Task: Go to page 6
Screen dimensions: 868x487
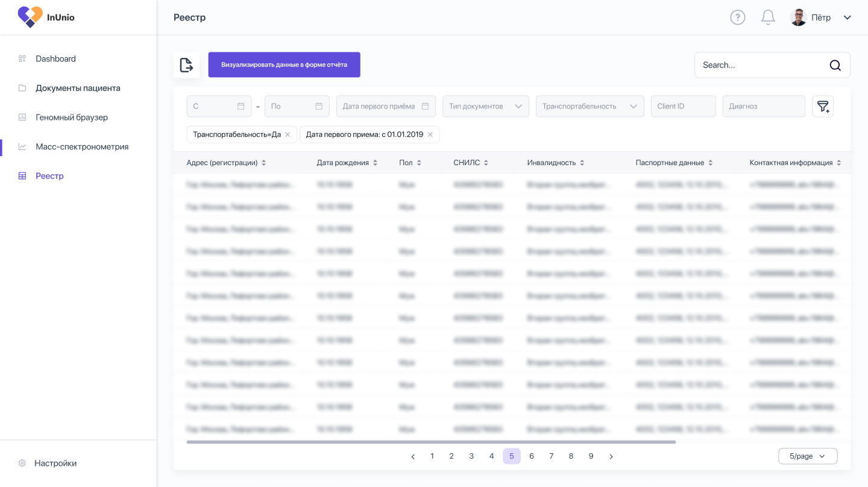Action: coord(531,456)
